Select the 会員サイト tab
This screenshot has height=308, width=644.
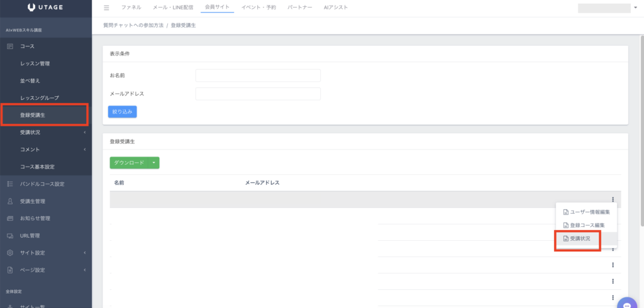217,7
